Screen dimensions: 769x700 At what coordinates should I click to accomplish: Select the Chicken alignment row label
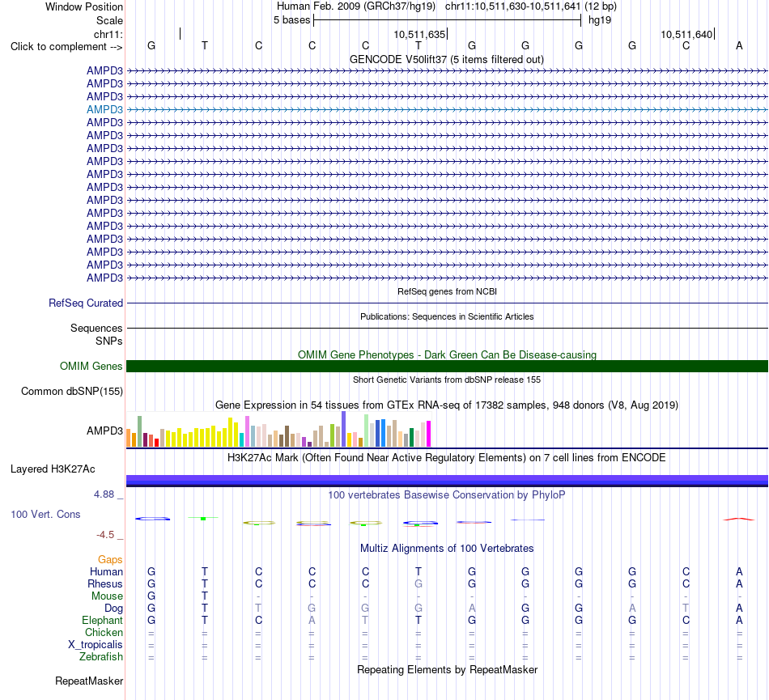coord(104,632)
